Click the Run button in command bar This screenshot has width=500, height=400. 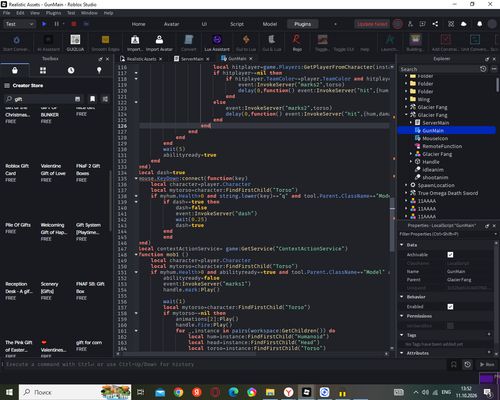(487, 364)
